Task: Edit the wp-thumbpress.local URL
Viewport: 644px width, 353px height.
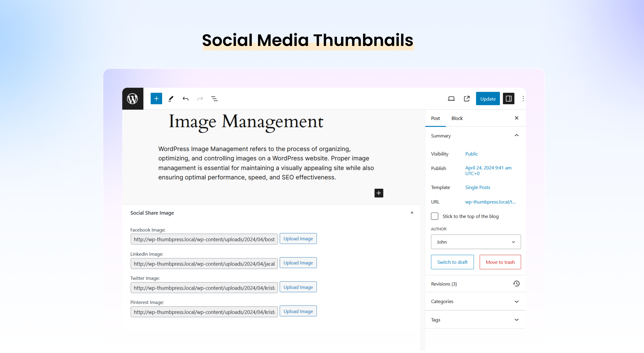Action: coord(490,202)
